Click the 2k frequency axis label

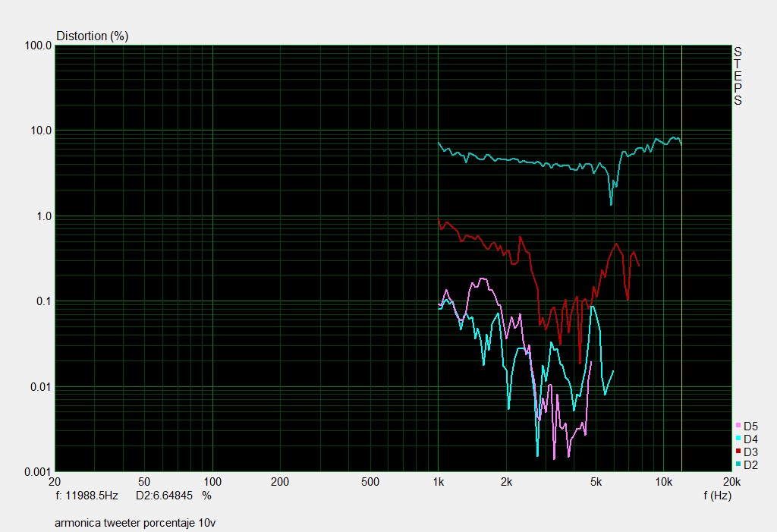coord(506,482)
